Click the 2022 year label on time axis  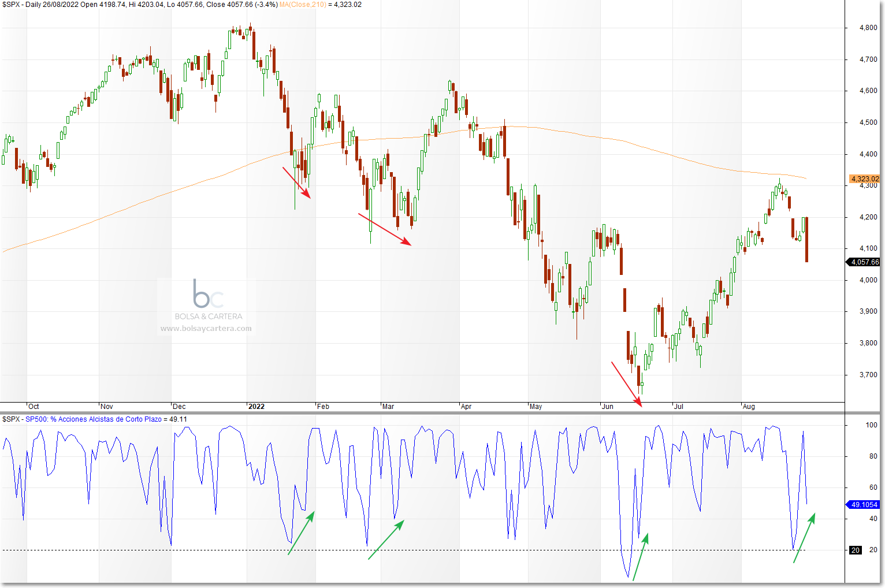[x=256, y=407]
